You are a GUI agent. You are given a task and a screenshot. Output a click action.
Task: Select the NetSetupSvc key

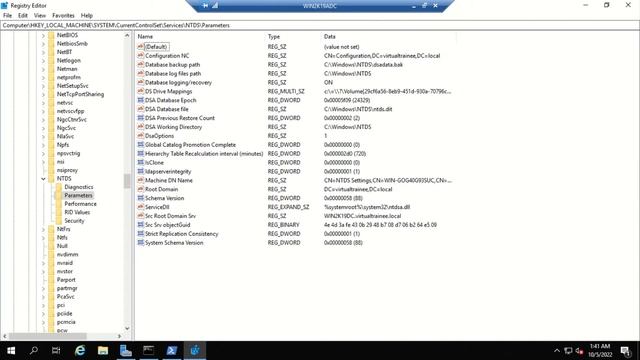pos(73,86)
